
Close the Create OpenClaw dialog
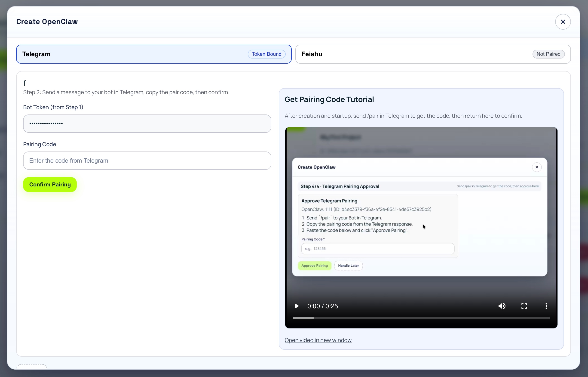click(563, 22)
